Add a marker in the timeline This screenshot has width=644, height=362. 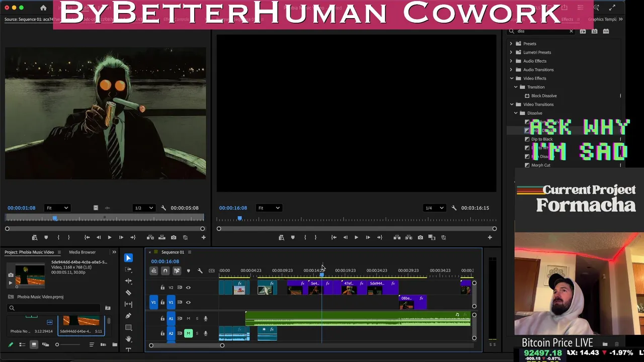tap(188, 271)
